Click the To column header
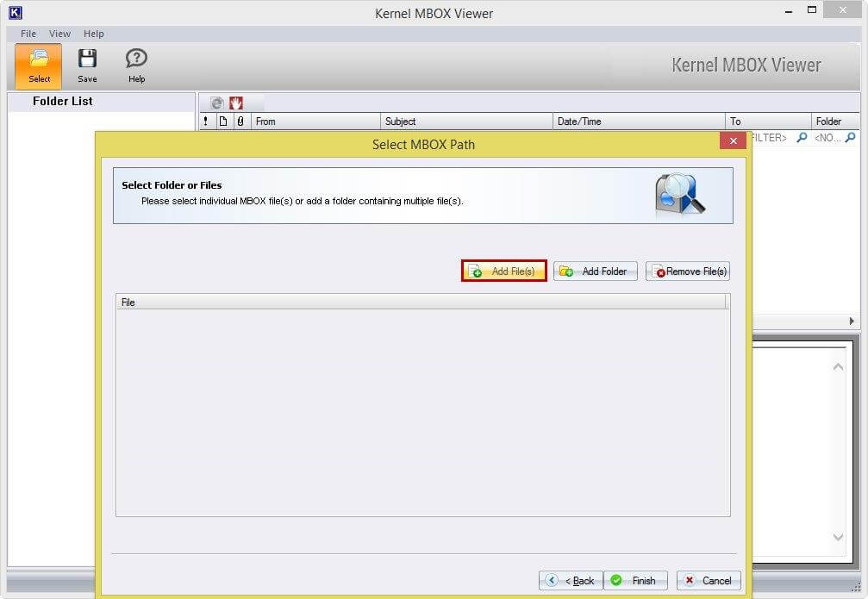The height and width of the screenshot is (599, 868). tap(768, 122)
